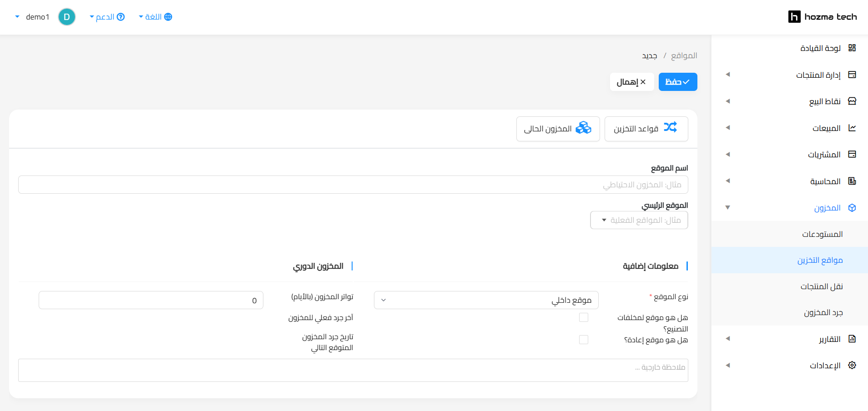This screenshot has width=868, height=411.
Task: Click the blue save button
Action: coord(677,82)
